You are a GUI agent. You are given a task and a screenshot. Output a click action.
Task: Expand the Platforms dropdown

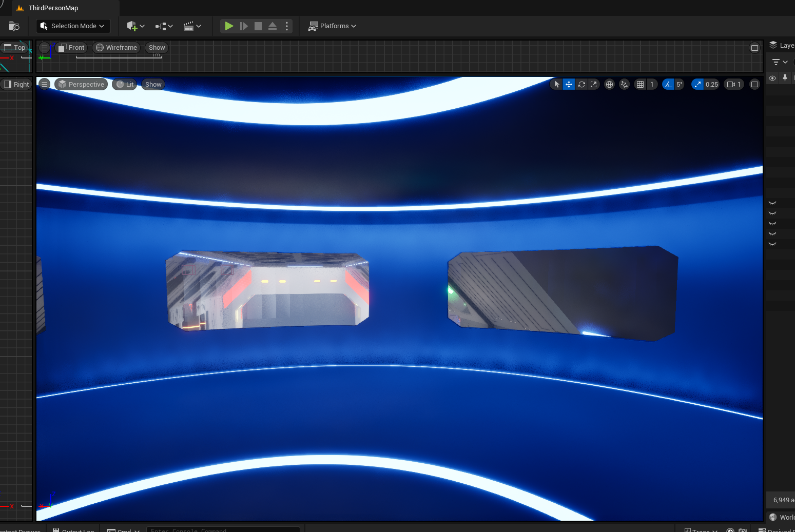coord(332,26)
